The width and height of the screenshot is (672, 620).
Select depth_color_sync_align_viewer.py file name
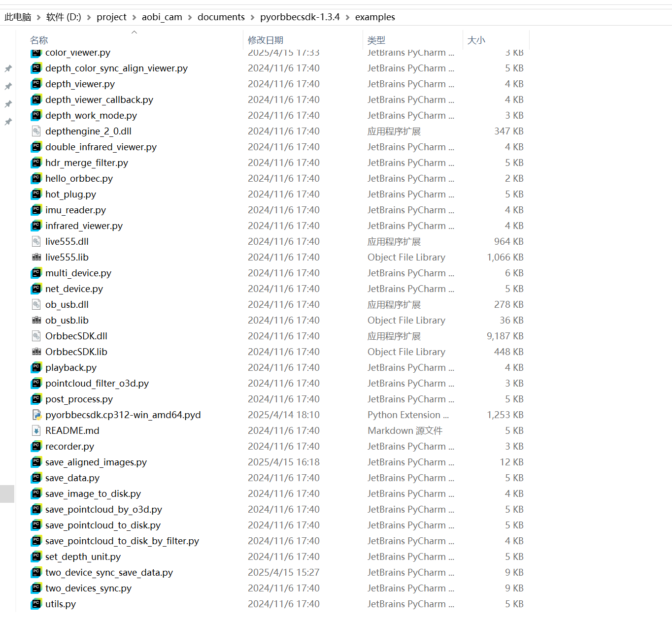[116, 68]
